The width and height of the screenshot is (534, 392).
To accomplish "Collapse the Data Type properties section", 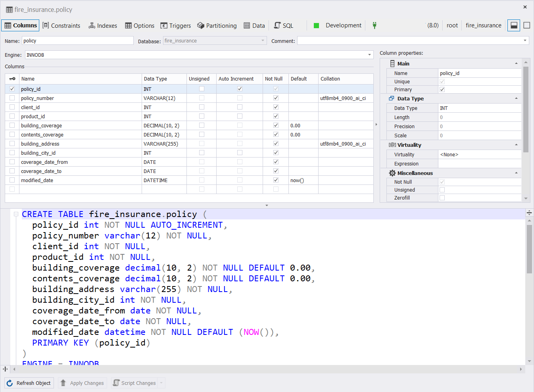I will tap(516, 98).
